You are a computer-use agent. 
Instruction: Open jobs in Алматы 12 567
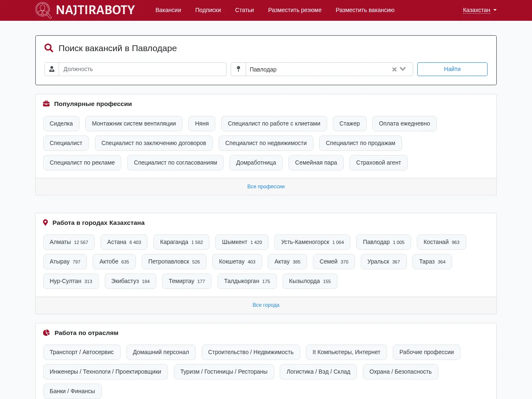click(69, 242)
